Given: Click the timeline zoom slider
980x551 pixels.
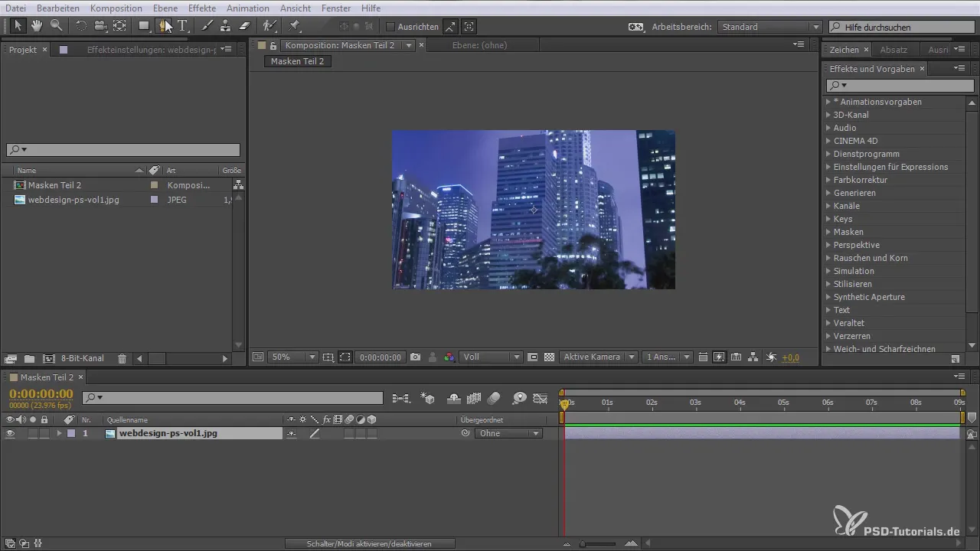Looking at the screenshot, I should click(598, 543).
